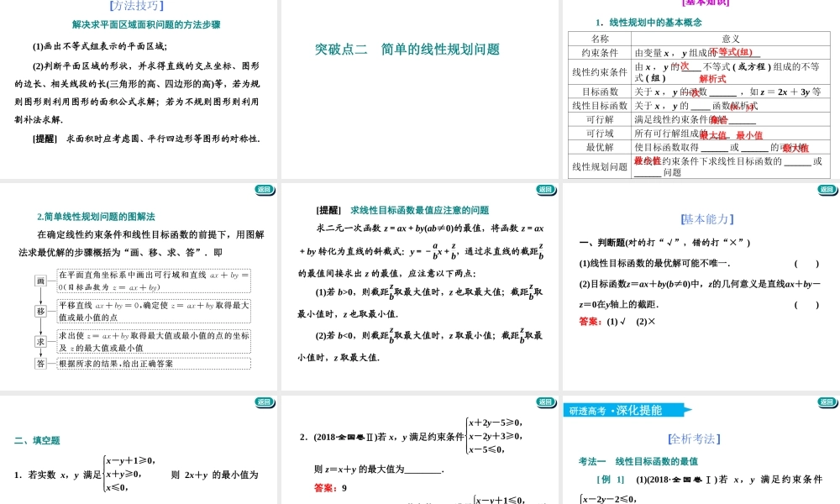Open the 研透高考·深化提能 banner
The image size is (840, 504).
(x=622, y=411)
